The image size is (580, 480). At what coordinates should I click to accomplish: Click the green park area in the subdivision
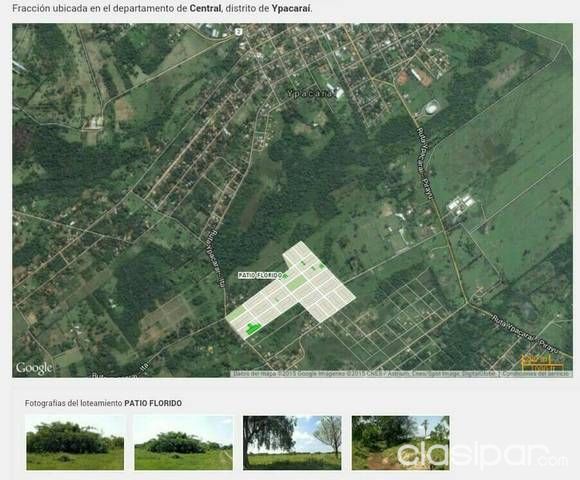[254, 328]
